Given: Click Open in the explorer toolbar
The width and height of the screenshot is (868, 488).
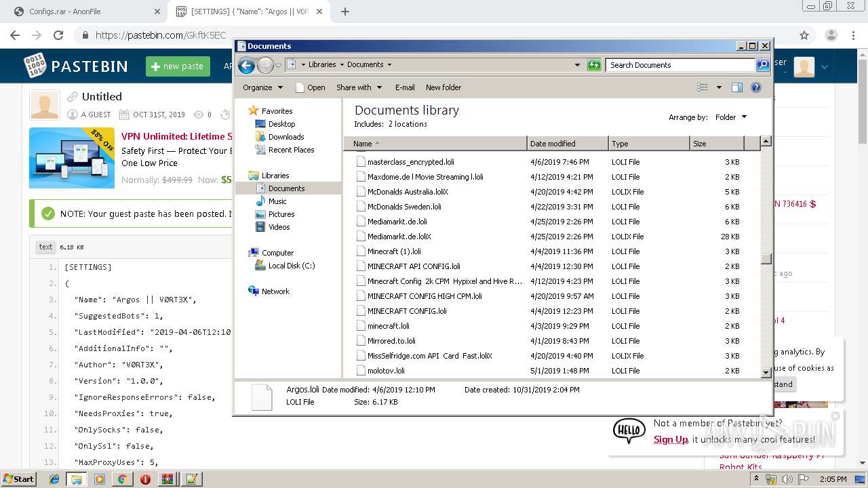Looking at the screenshot, I should 311,87.
